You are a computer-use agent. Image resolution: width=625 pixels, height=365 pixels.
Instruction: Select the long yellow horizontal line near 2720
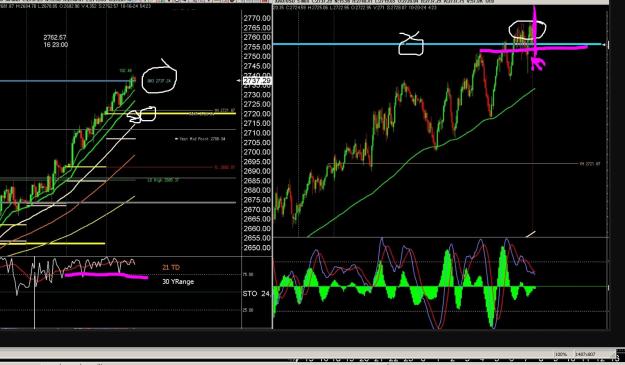pyautogui.click(x=170, y=114)
